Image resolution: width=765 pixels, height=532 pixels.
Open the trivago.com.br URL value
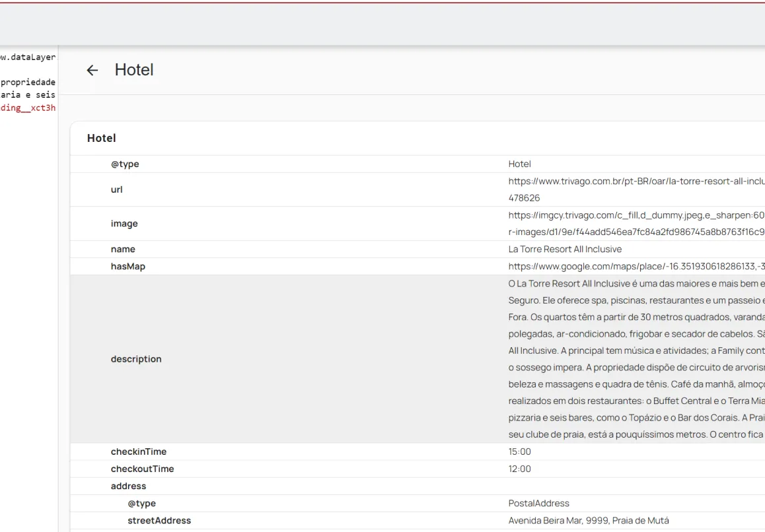(636, 182)
